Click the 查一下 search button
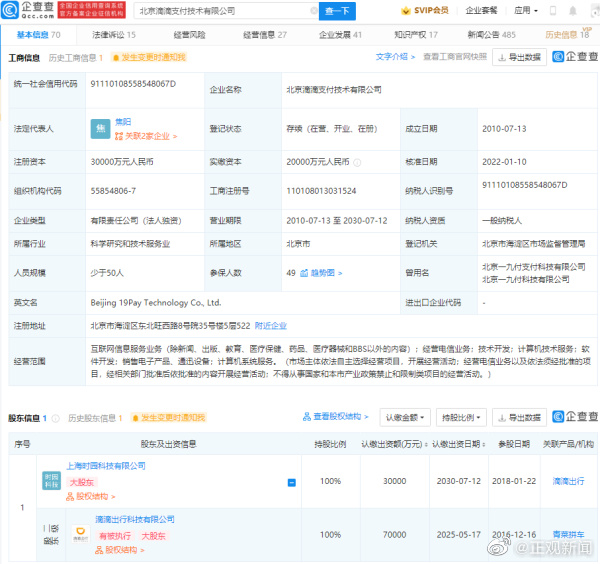This screenshot has height=564, width=600. coord(337,11)
